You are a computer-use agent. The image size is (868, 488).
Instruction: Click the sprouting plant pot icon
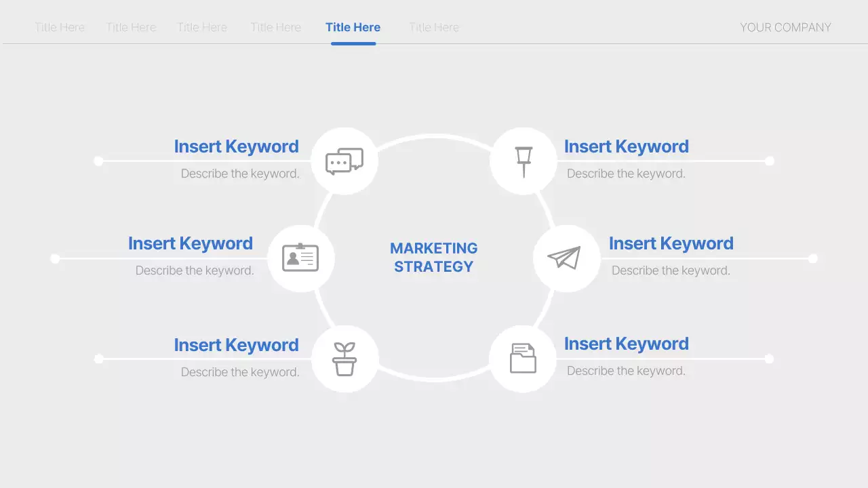pyautogui.click(x=345, y=358)
